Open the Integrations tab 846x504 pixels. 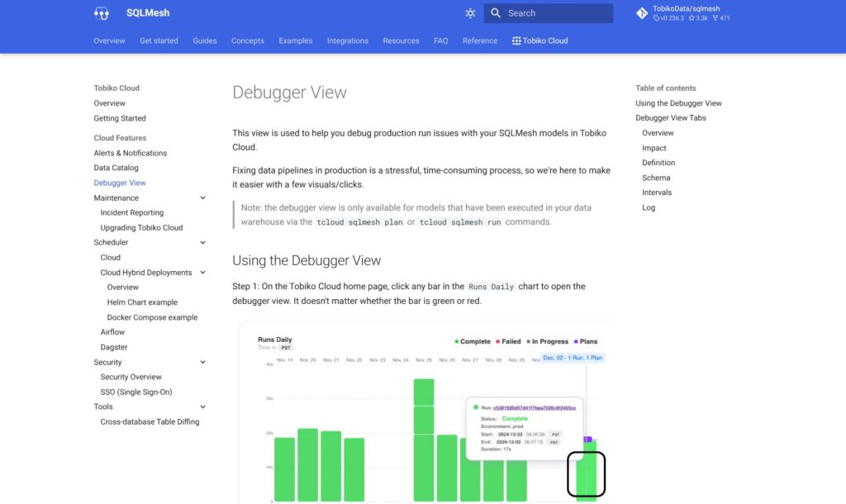(348, 40)
